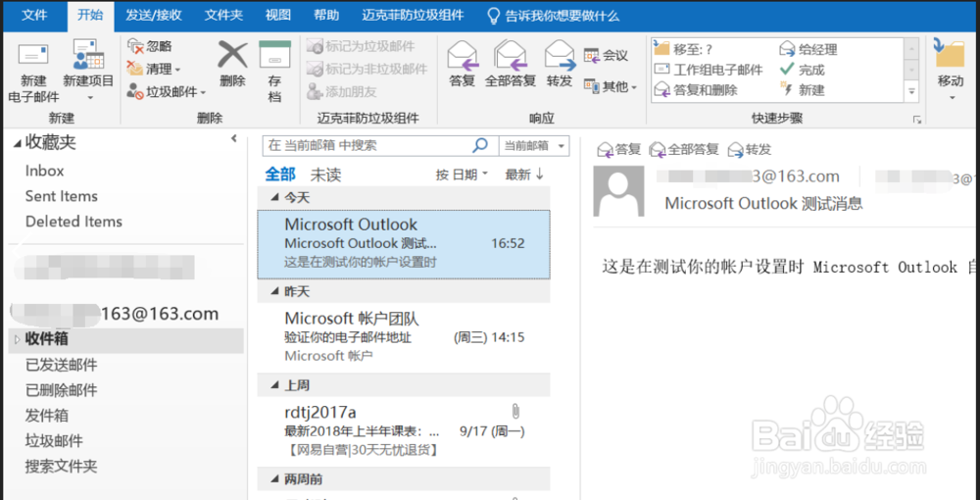This screenshot has height=500, width=980.
Task: Select the 给经理 quick step
Action: 808,49
